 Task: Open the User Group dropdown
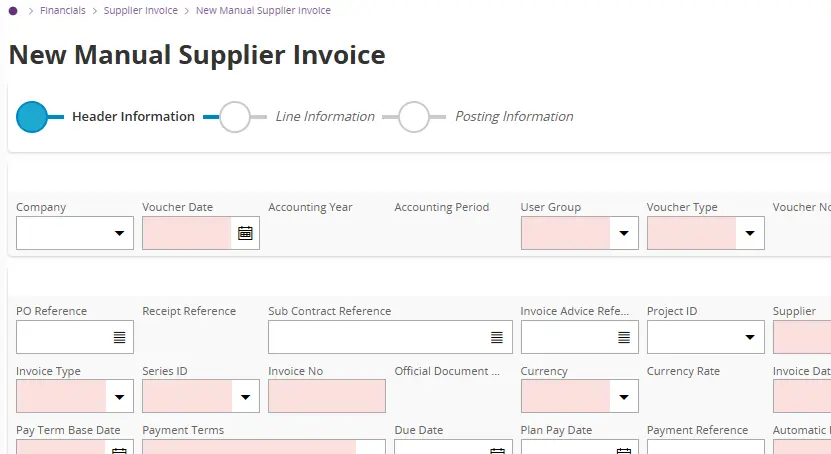pos(623,233)
